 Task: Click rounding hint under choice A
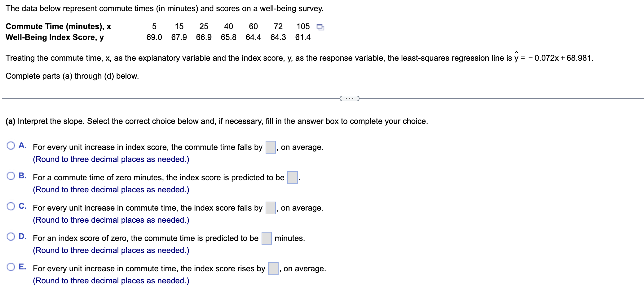tap(111, 159)
